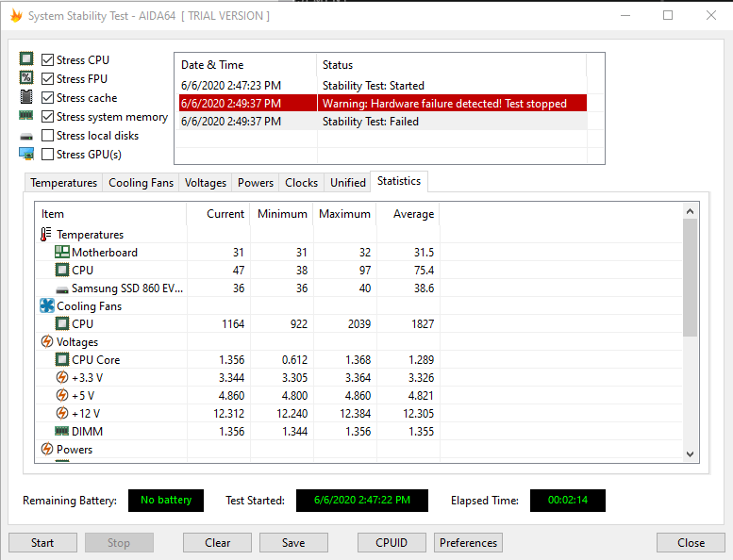Switch to the Voltages tab
Screen dimensions: 733x560
tap(206, 183)
